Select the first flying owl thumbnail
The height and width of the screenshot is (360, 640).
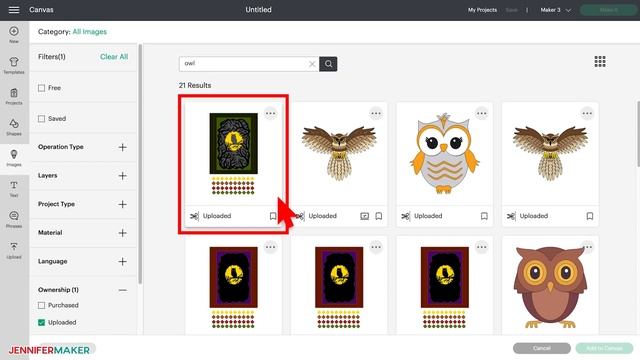tap(339, 153)
